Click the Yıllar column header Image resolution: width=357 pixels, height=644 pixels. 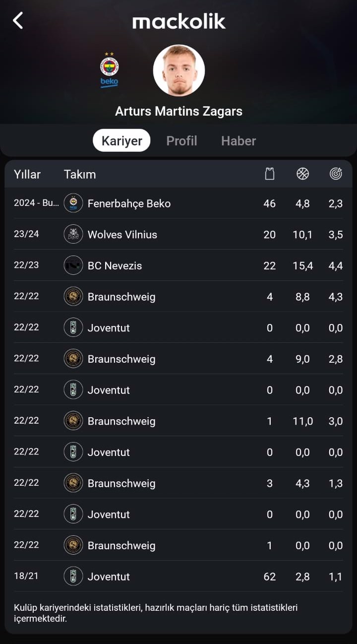point(27,174)
